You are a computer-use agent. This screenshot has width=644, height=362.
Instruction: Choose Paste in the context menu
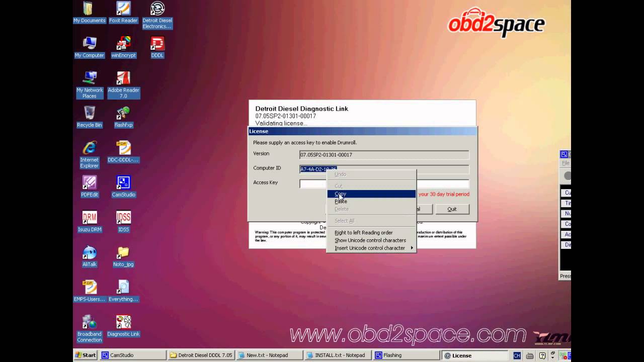(x=371, y=201)
